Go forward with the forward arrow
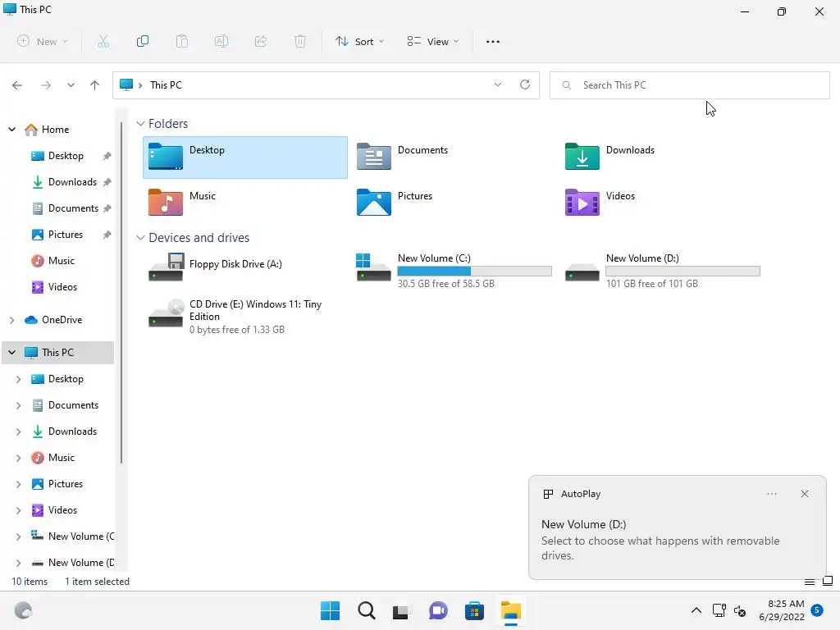Viewport: 840px width, 630px height. [46, 85]
